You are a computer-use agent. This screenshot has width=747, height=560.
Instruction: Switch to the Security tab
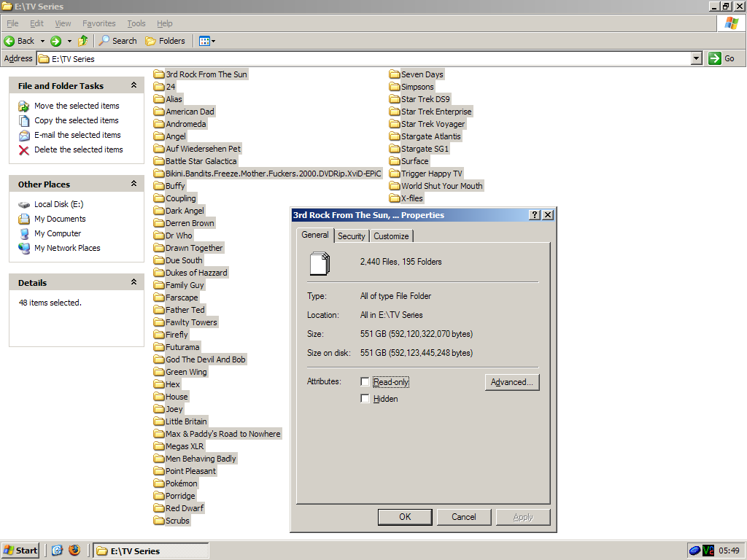351,236
